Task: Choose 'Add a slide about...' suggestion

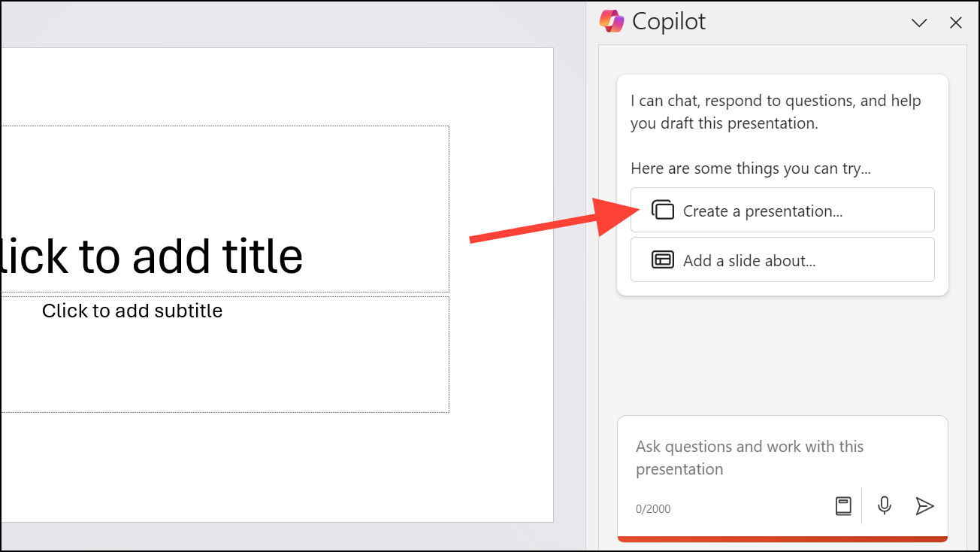Action: [x=782, y=259]
